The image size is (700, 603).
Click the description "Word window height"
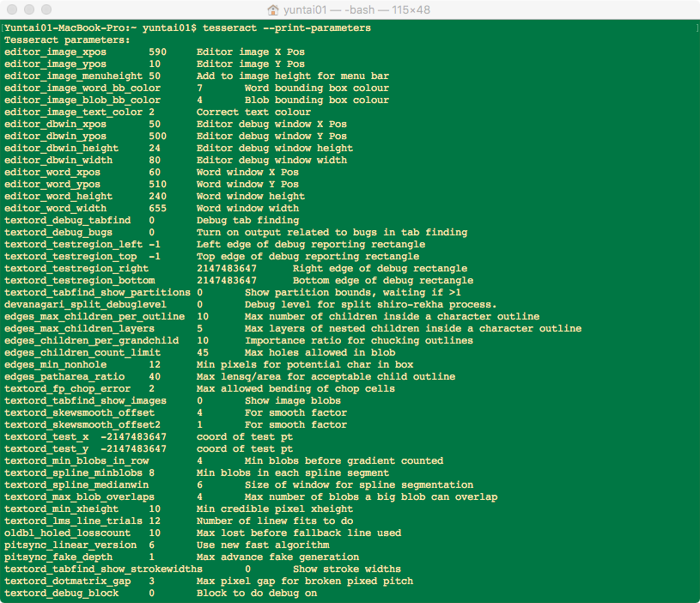pyautogui.click(x=251, y=197)
